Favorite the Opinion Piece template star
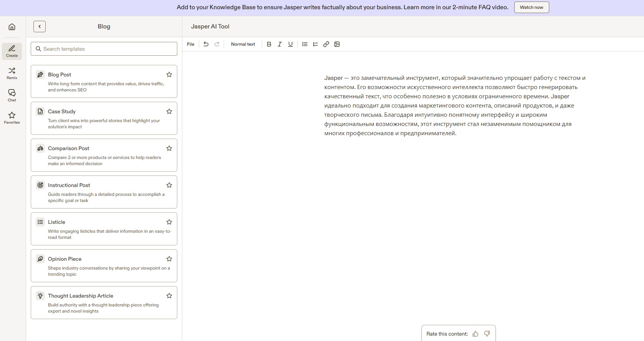The height and width of the screenshot is (341, 644). click(169, 259)
